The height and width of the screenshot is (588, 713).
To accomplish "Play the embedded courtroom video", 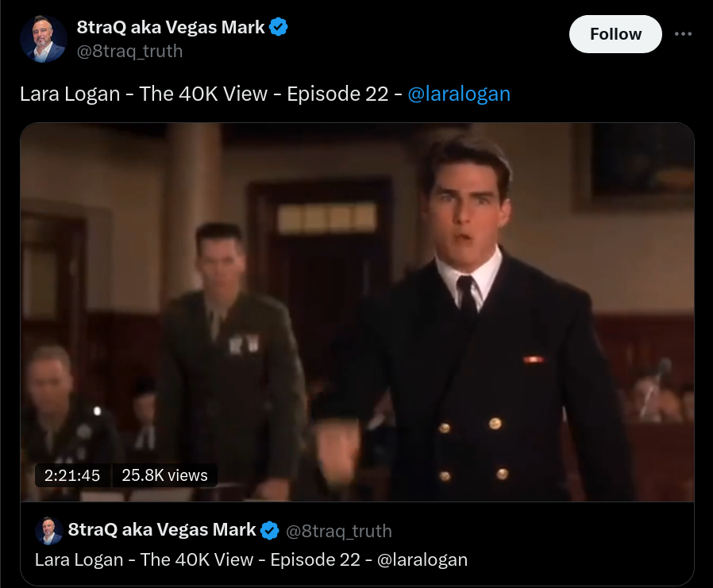I will tap(357, 312).
